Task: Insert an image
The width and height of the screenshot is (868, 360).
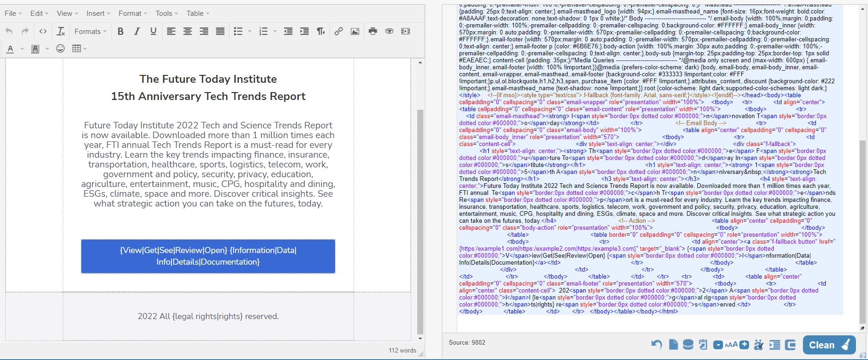Action: 355,31
